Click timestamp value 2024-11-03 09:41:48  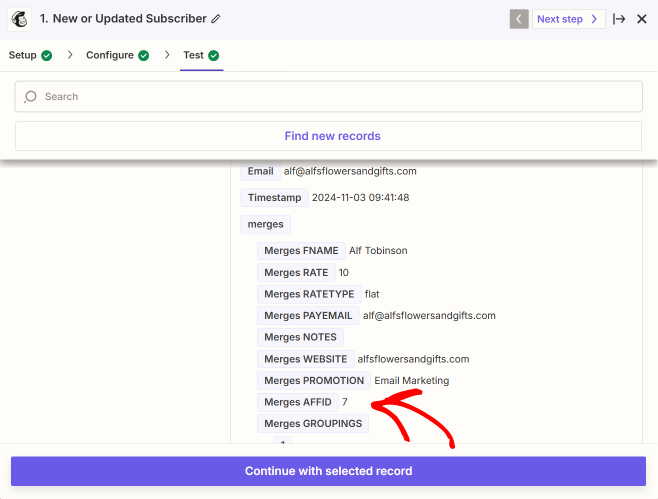(360, 198)
